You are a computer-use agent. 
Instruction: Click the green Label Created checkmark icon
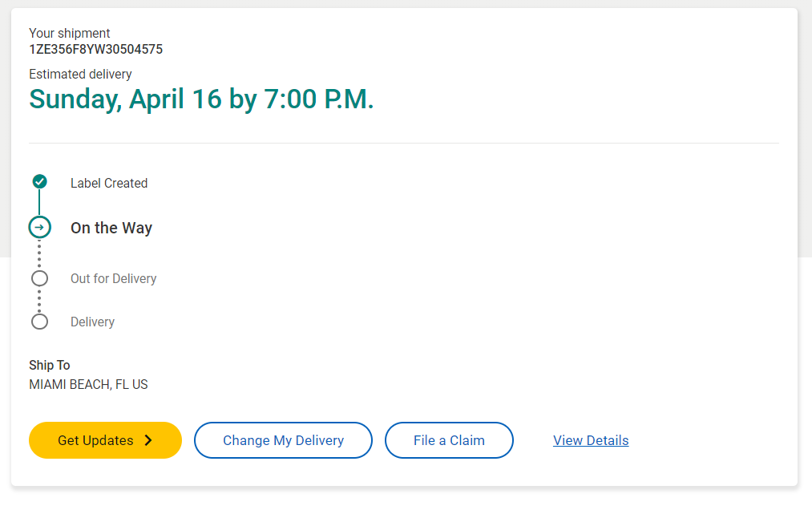click(39, 182)
